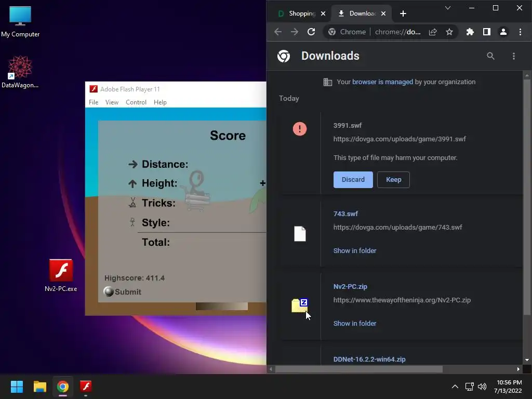532x399 pixels.
Task: Open thewayoftheninja.org Nv2-PC.zip URL
Action: point(402,300)
